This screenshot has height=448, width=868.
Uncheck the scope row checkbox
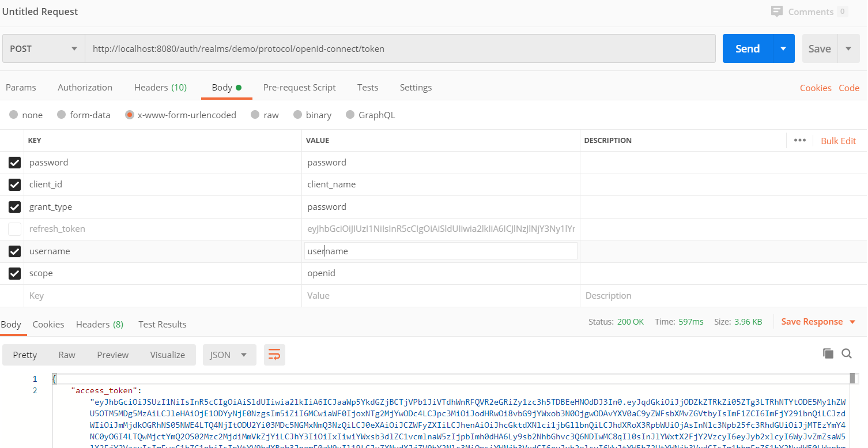pyautogui.click(x=14, y=273)
